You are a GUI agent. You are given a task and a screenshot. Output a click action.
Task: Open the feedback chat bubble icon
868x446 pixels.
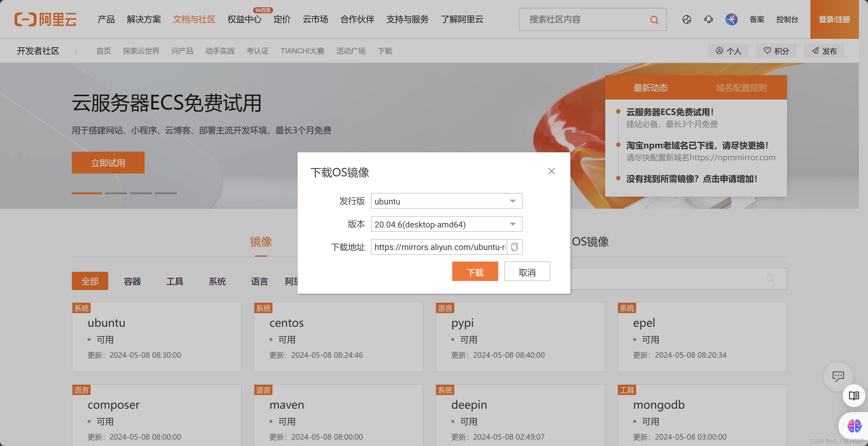tap(838, 376)
